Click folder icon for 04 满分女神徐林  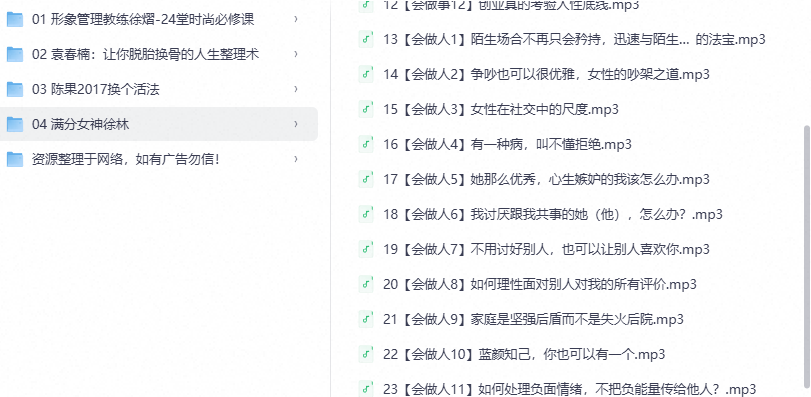coord(14,124)
